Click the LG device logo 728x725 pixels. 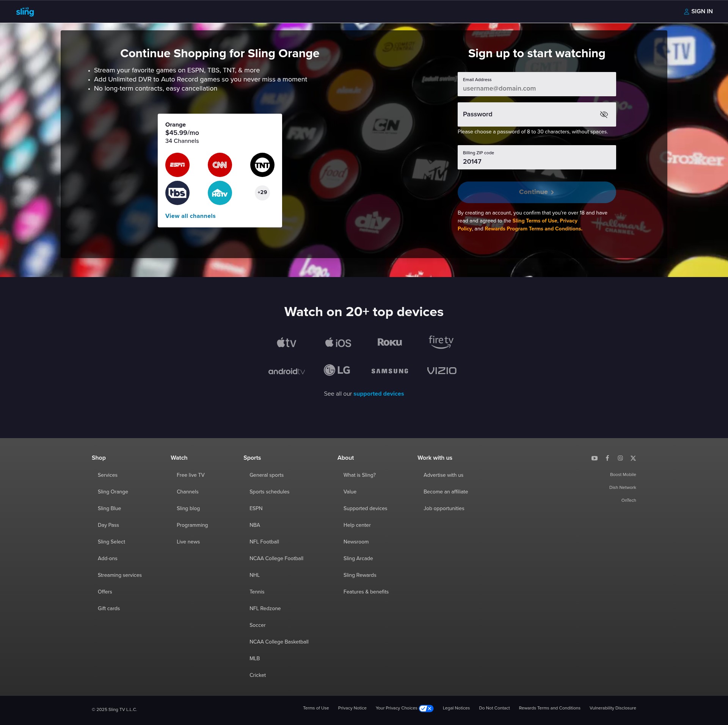coord(337,370)
